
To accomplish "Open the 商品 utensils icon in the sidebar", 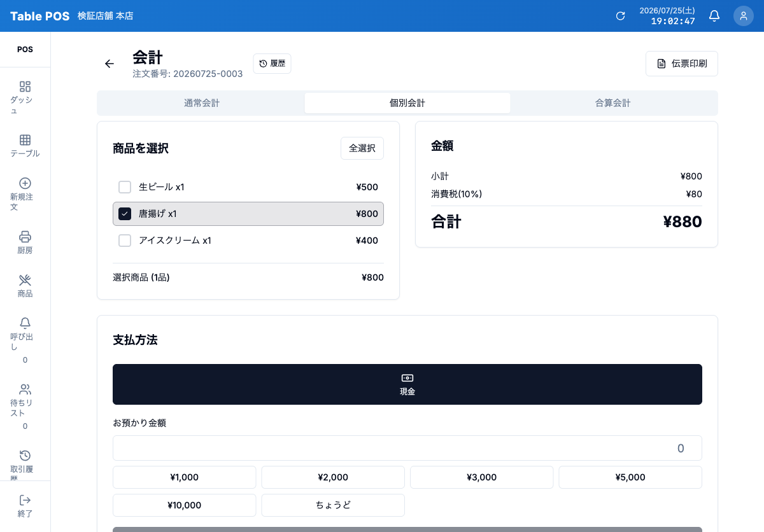I will (25, 280).
